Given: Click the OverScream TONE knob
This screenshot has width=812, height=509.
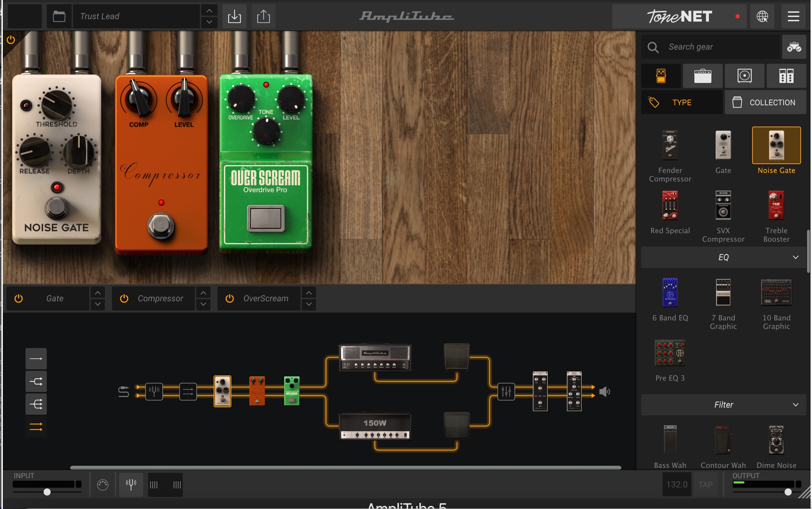Looking at the screenshot, I should coord(266,132).
